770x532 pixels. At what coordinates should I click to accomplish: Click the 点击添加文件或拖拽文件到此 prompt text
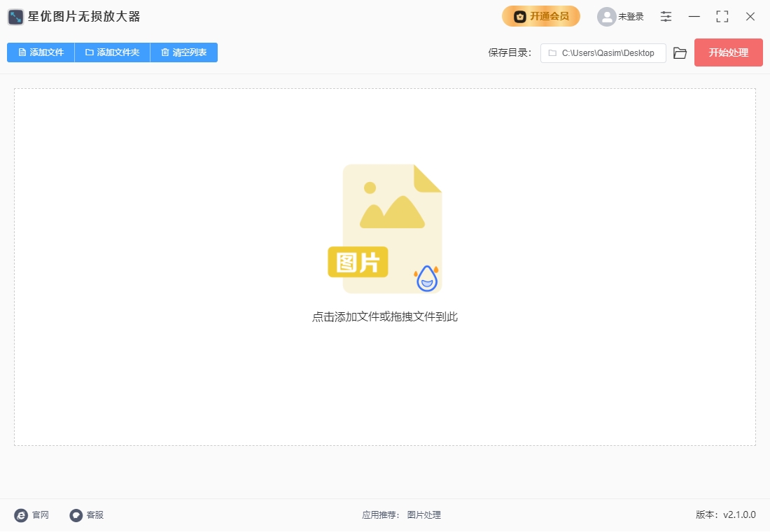point(385,317)
